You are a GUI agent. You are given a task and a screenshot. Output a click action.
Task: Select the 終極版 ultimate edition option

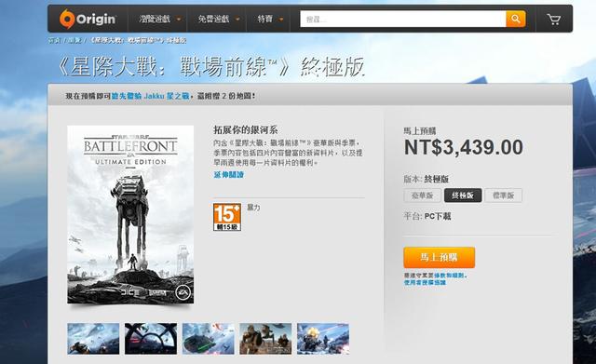click(x=463, y=195)
